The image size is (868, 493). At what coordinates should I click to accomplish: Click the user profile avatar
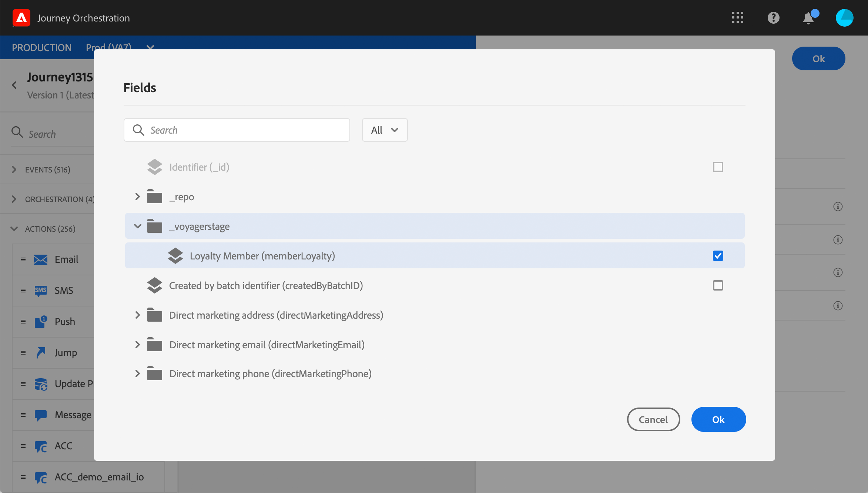[844, 18]
